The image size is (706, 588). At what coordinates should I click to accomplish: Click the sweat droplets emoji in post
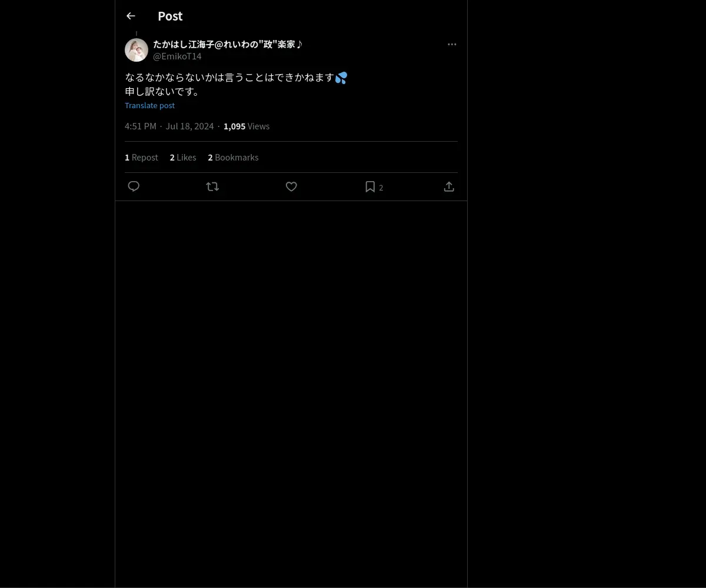[x=341, y=78]
